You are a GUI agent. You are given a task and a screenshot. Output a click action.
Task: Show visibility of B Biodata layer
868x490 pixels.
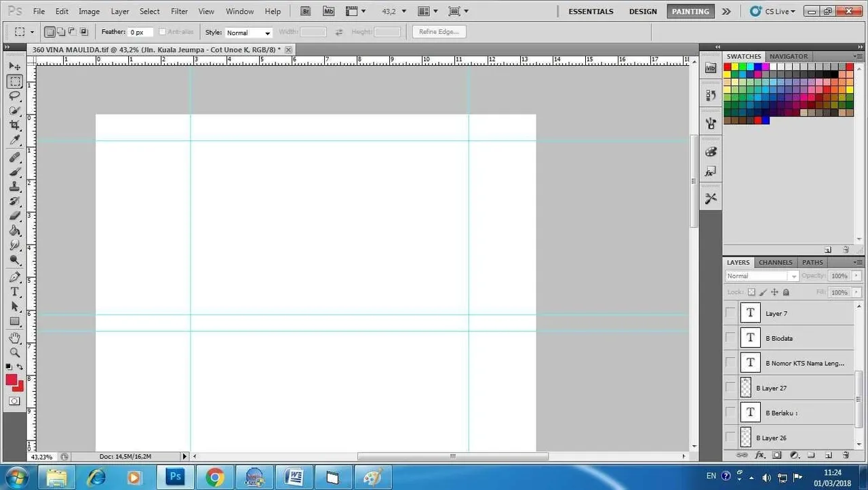(730, 338)
